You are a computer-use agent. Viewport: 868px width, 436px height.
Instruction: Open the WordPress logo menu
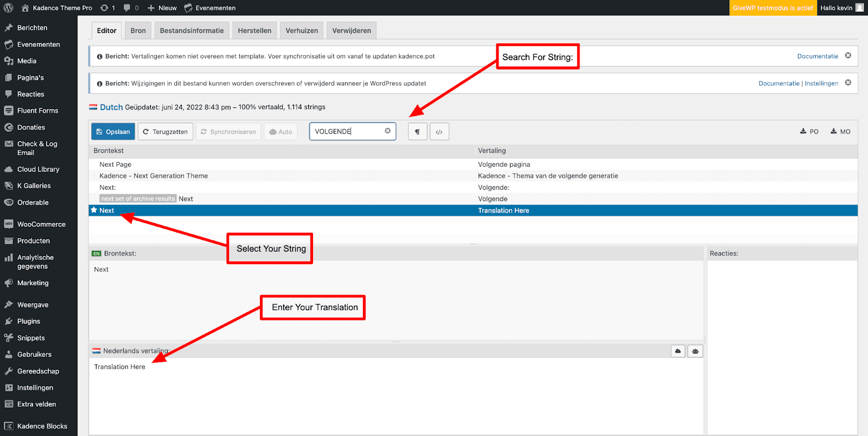[x=8, y=8]
